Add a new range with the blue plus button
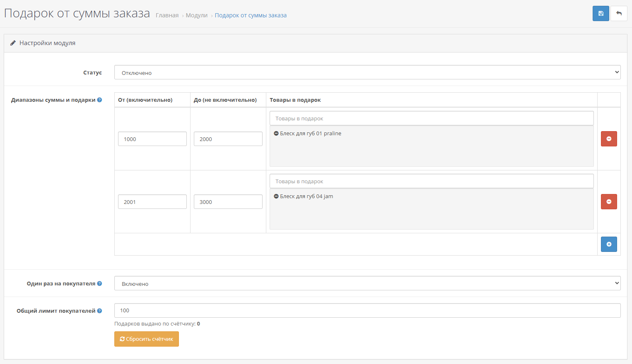Screen dimensions: 632x364 pos(609,244)
